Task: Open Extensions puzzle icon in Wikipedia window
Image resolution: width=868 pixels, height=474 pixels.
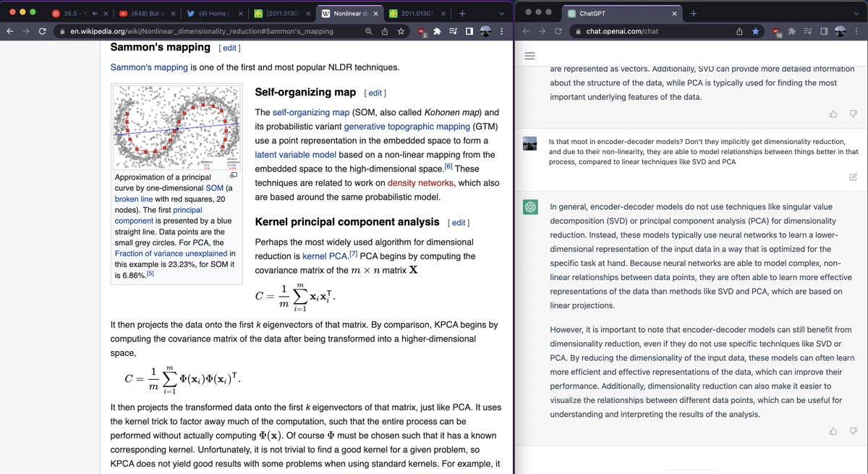Action: (438, 31)
